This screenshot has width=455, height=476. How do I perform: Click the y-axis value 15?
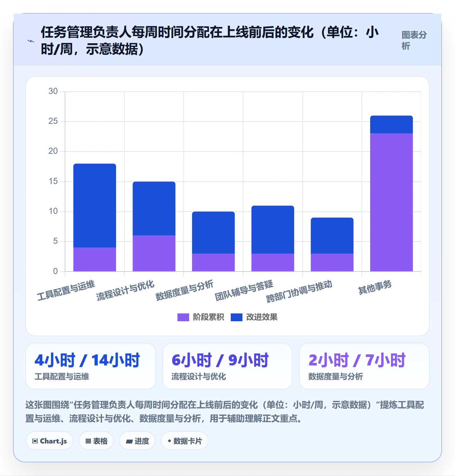(53, 181)
